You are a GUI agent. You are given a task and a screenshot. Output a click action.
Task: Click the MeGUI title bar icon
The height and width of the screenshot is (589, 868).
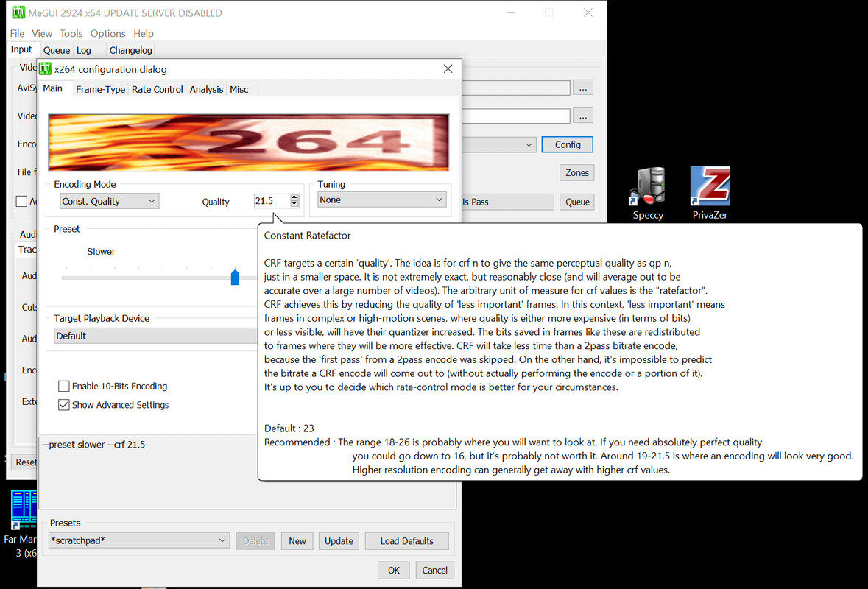coord(18,13)
